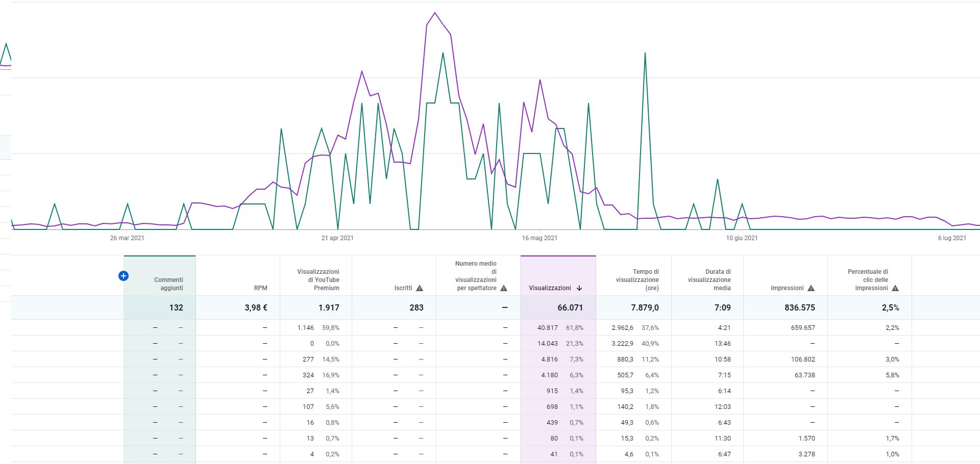Select 'Visualizzazioni di YouTube Premium' column header
The height and width of the screenshot is (464, 980).
(x=318, y=280)
